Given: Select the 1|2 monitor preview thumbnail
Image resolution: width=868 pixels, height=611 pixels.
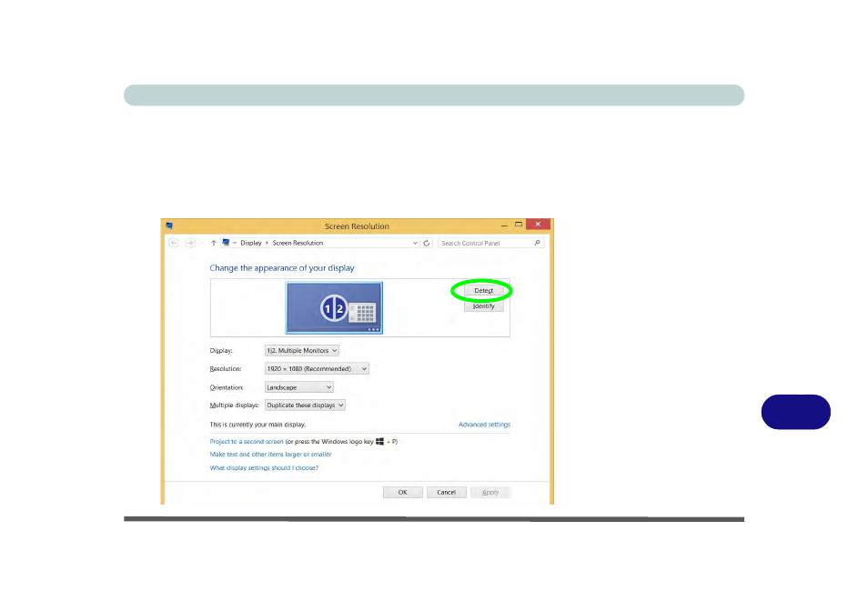Looking at the screenshot, I should (x=334, y=308).
